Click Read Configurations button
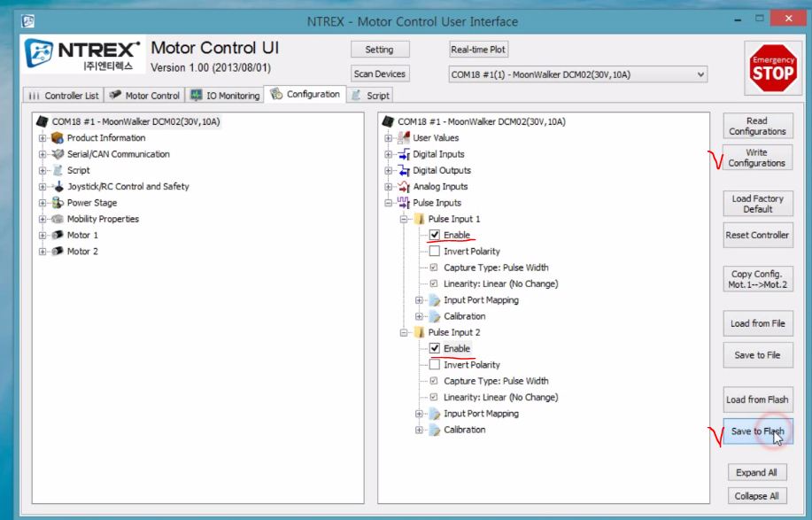The image size is (812, 520). 757,126
